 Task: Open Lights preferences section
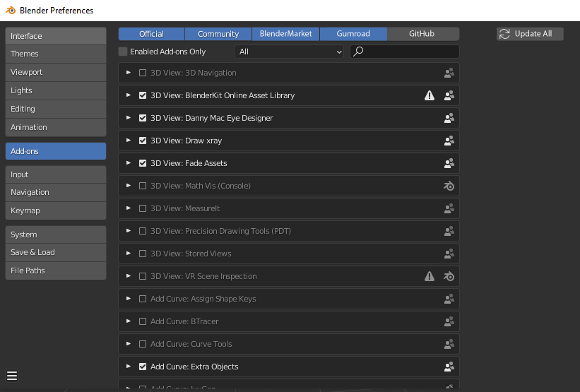point(56,90)
